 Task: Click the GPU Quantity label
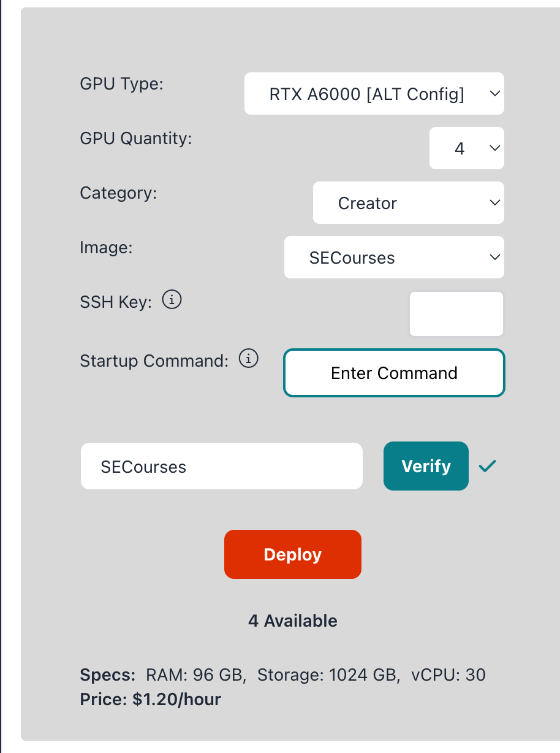[x=136, y=139]
